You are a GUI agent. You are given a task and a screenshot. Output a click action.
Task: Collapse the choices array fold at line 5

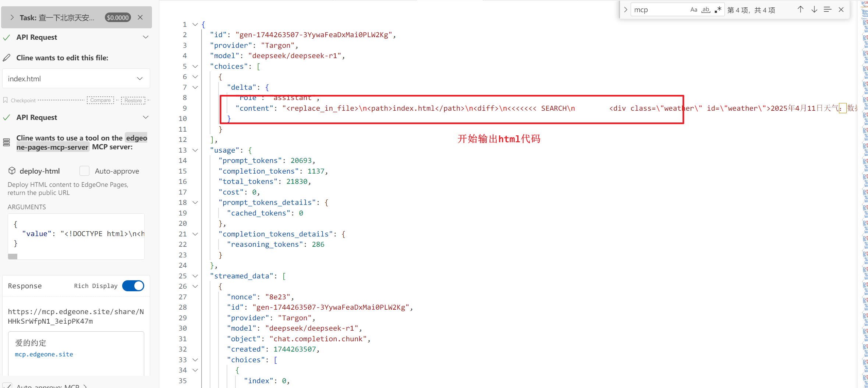[195, 66]
